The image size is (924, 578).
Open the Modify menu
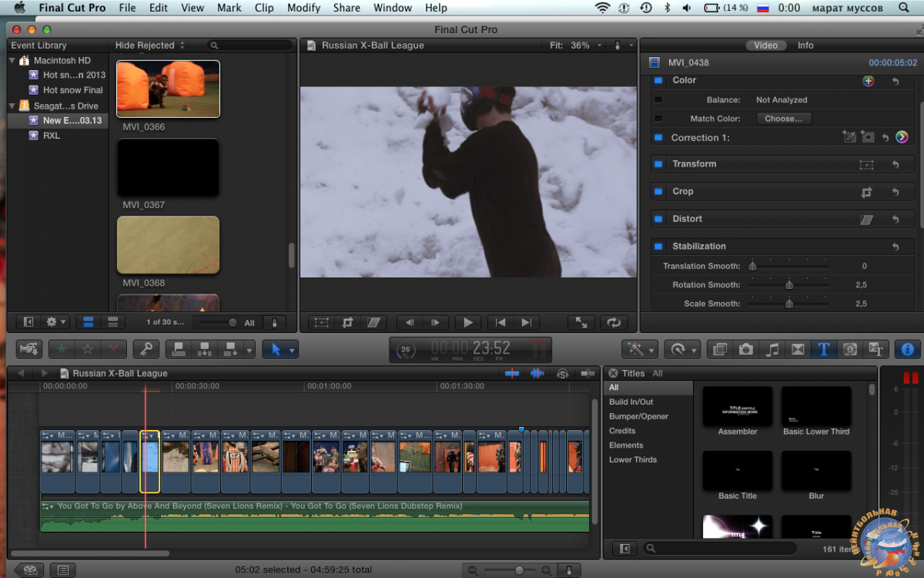coord(303,8)
